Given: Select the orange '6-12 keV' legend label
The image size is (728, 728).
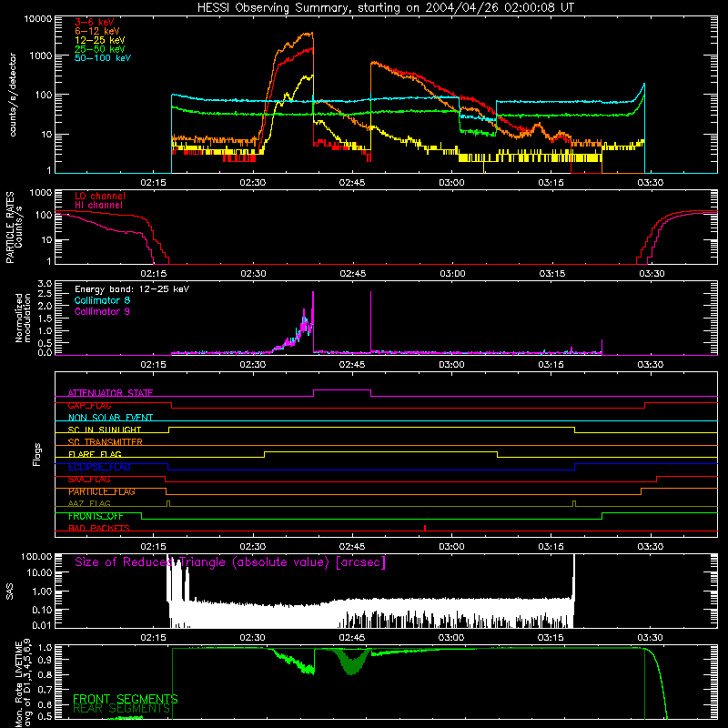Looking at the screenshot, I should 97,31.
